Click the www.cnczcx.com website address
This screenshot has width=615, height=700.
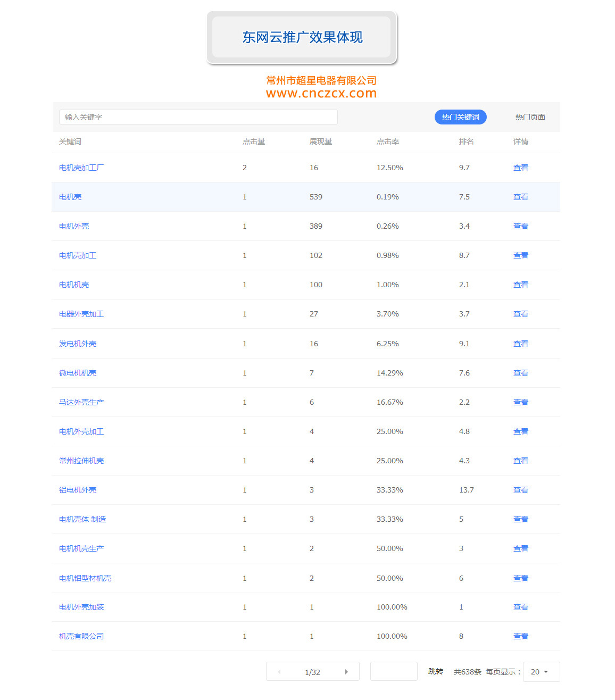click(x=321, y=94)
